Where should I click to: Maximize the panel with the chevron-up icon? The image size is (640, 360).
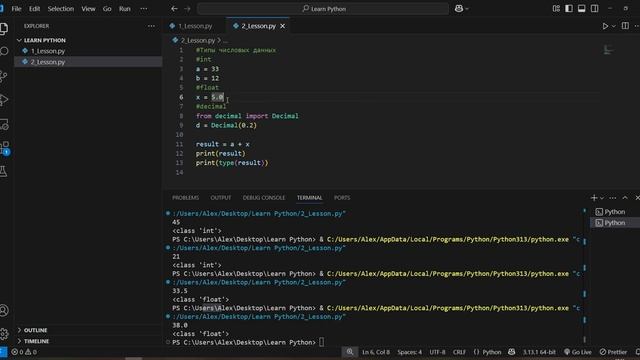[625, 198]
